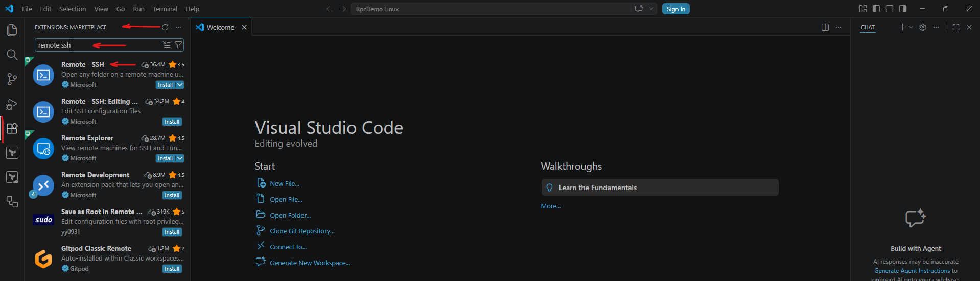Install the Gitpod Classic Remote extension
Screen dimensions: 980x281
click(172, 269)
